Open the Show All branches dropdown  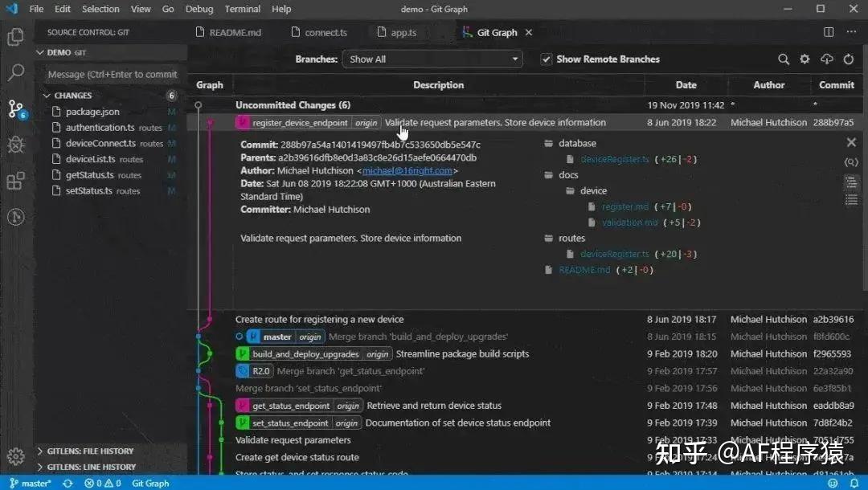(432, 59)
